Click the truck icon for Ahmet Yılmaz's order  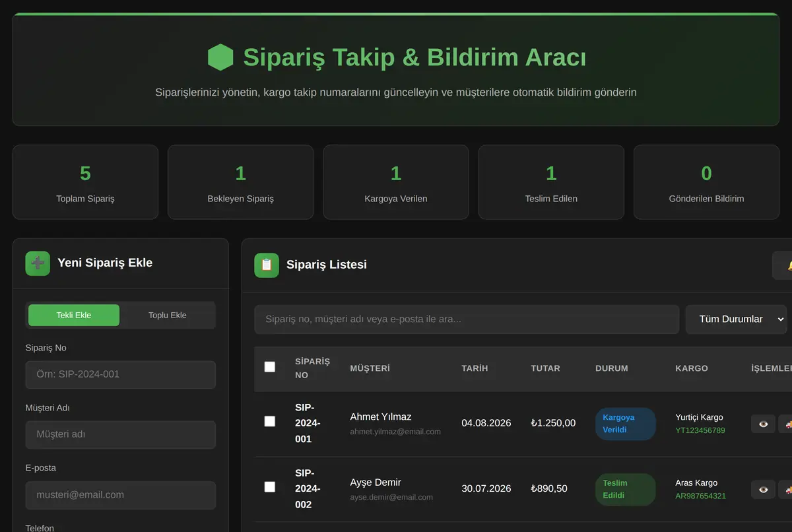point(785,424)
